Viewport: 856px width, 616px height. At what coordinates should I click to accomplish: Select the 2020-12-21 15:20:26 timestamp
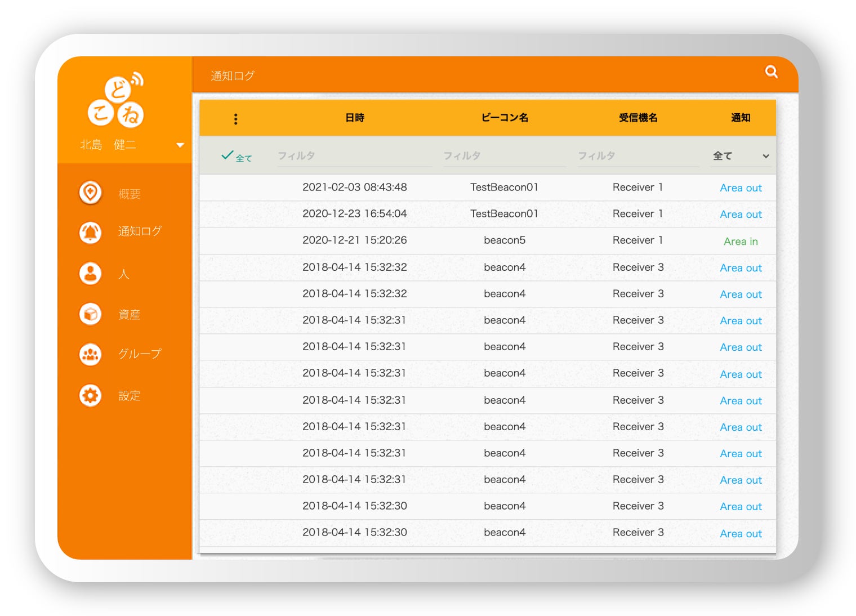click(x=355, y=240)
